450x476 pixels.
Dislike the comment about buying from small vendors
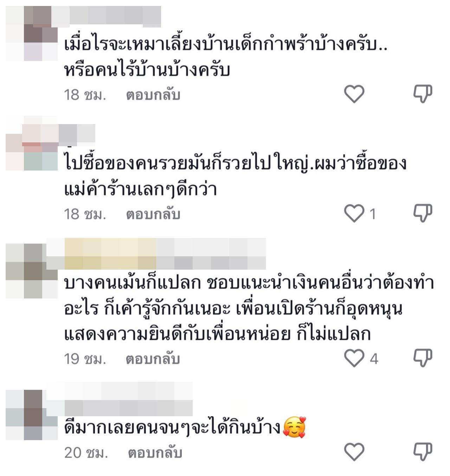click(423, 213)
